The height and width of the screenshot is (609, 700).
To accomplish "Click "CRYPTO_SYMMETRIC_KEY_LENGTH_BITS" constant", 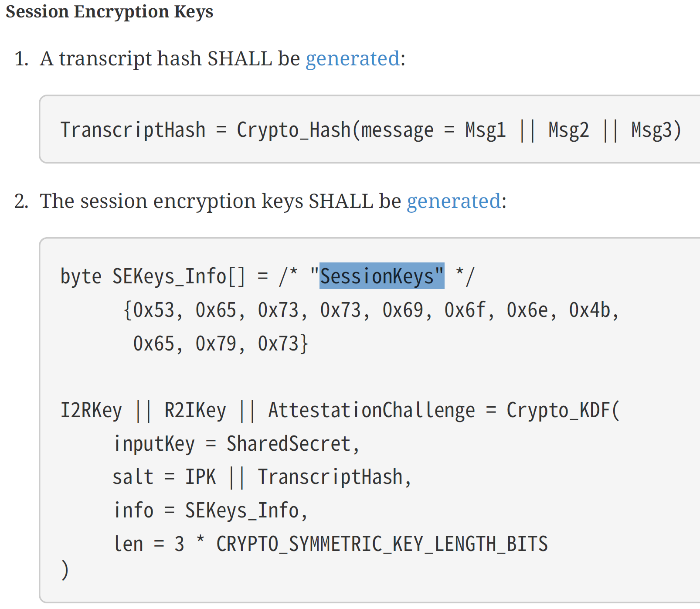I will [x=382, y=544].
